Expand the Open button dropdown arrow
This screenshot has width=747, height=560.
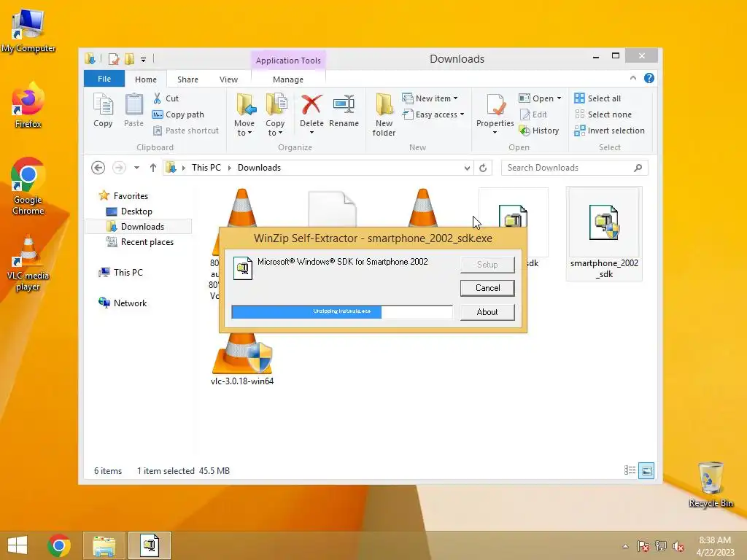click(560, 98)
